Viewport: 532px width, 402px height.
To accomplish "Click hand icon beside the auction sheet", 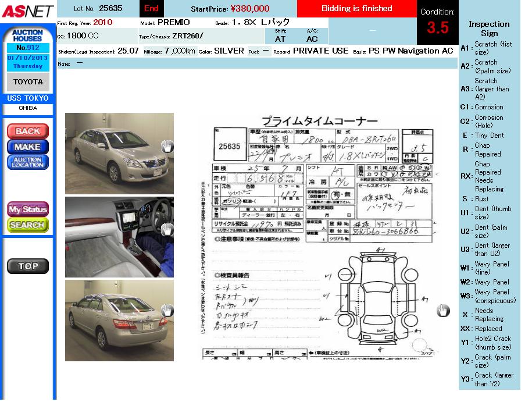I will pyautogui.click(x=443, y=311).
